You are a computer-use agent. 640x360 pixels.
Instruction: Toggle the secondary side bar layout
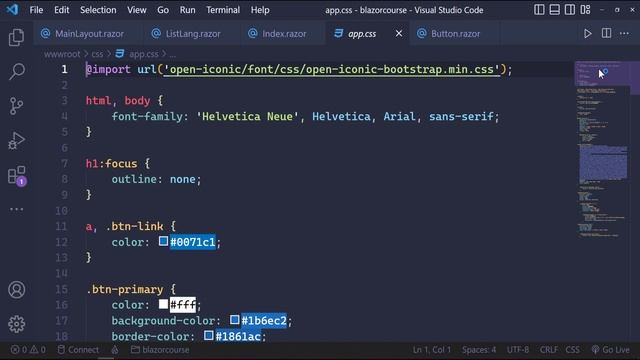pyautogui.click(x=570, y=9)
